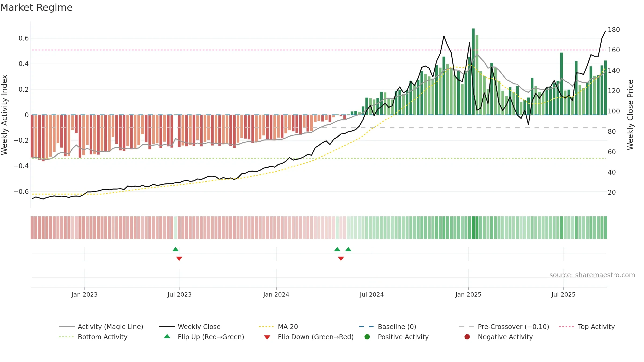Click the red flip-down marker in 2024
644x362 pixels.
click(341, 258)
